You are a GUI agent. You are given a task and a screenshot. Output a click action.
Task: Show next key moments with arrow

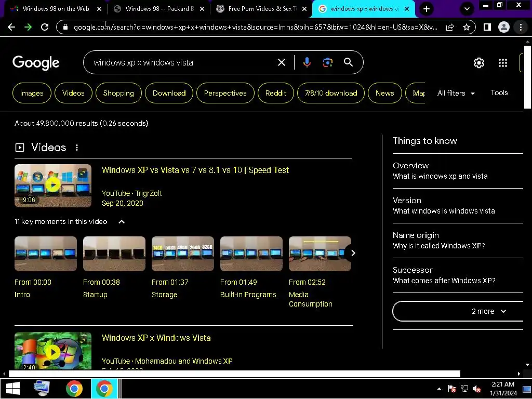[353, 253]
